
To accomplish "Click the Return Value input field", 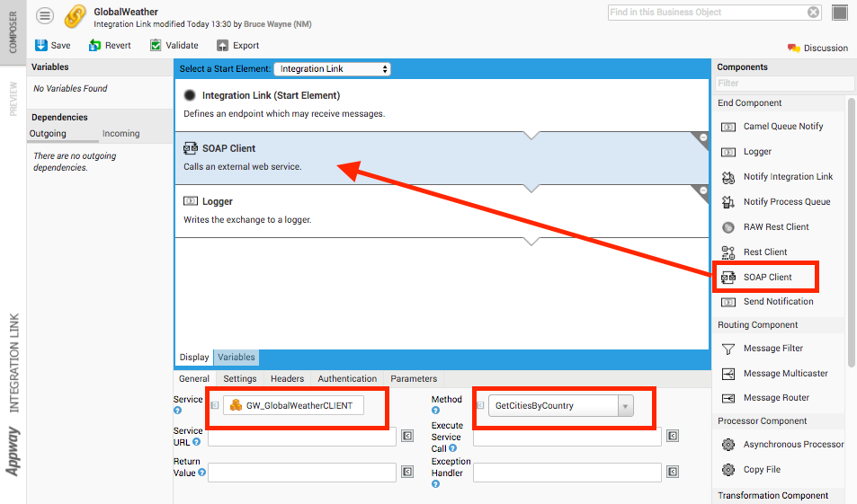I will pos(301,473).
